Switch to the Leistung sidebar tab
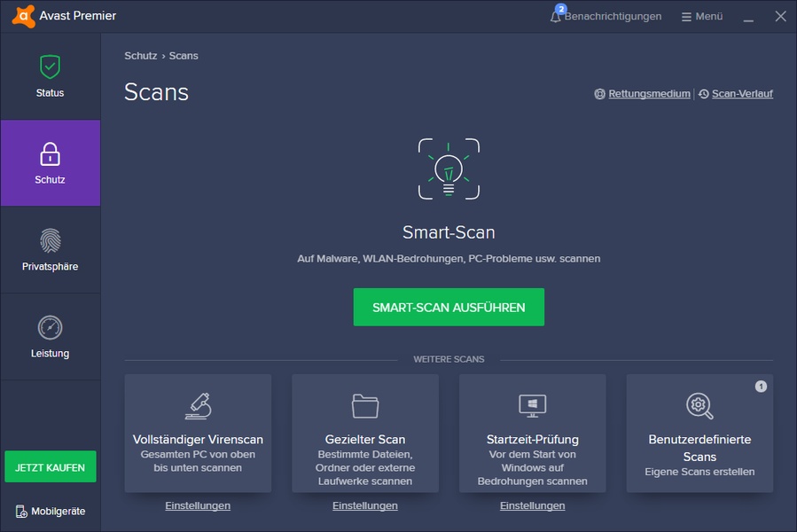The width and height of the screenshot is (797, 532). click(x=51, y=336)
